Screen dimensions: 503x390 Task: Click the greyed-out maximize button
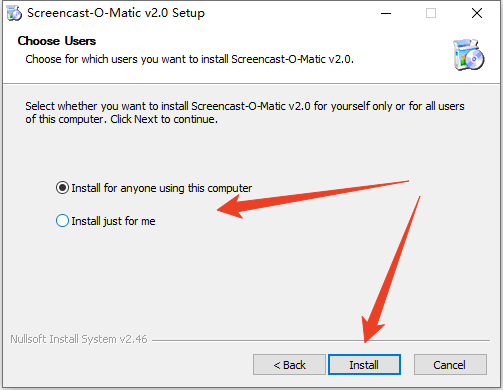pyautogui.click(x=431, y=13)
